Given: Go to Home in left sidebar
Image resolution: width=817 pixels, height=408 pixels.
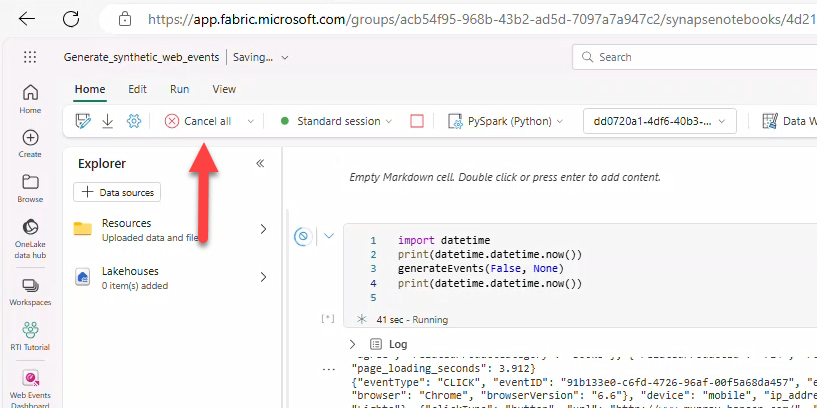Looking at the screenshot, I should point(30,98).
